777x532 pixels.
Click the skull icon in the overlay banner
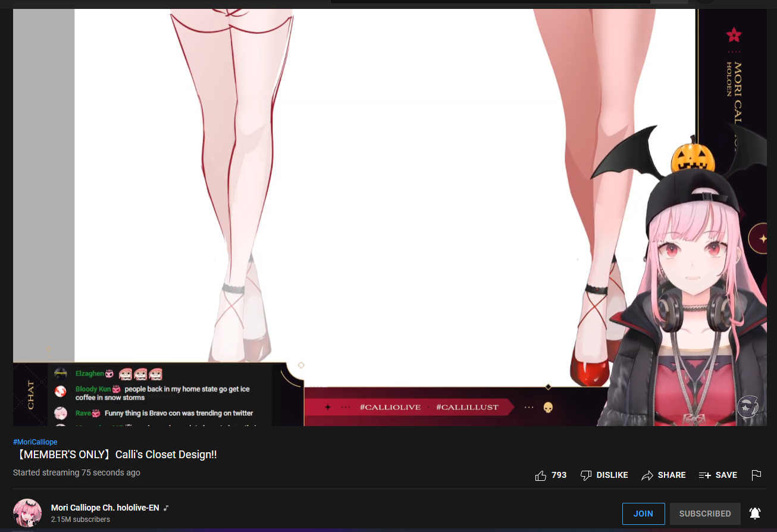tap(548, 408)
